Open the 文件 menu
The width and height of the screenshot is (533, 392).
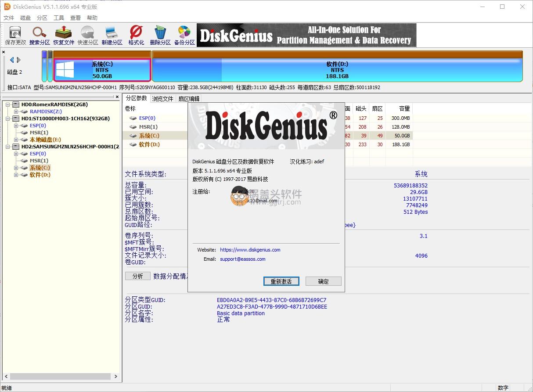pos(9,18)
